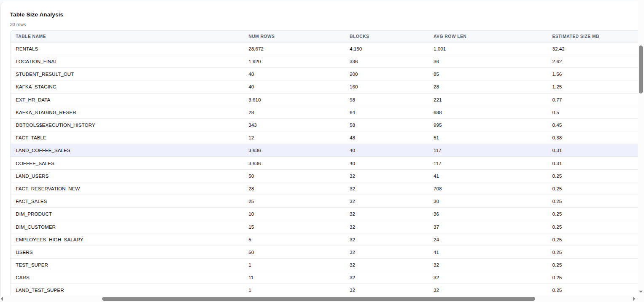Select the LOCATION_FINAL row name
The width and height of the screenshot is (644, 302).
click(36, 61)
